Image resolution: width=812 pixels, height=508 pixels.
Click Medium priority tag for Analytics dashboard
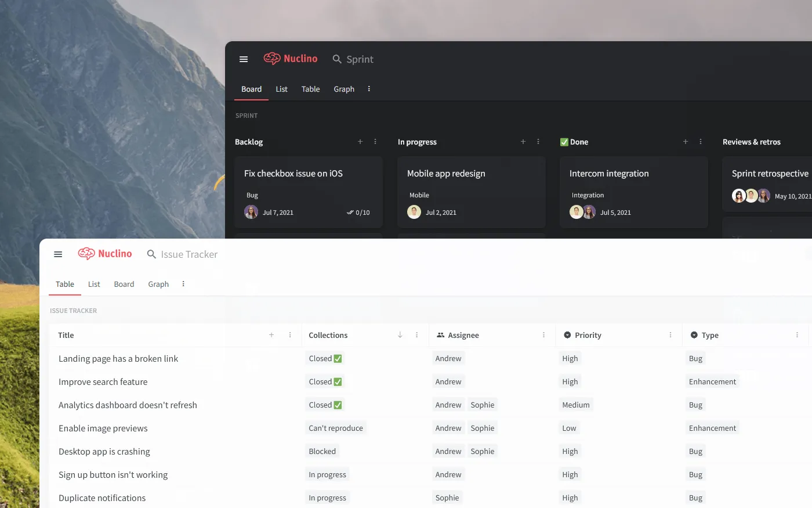576,405
